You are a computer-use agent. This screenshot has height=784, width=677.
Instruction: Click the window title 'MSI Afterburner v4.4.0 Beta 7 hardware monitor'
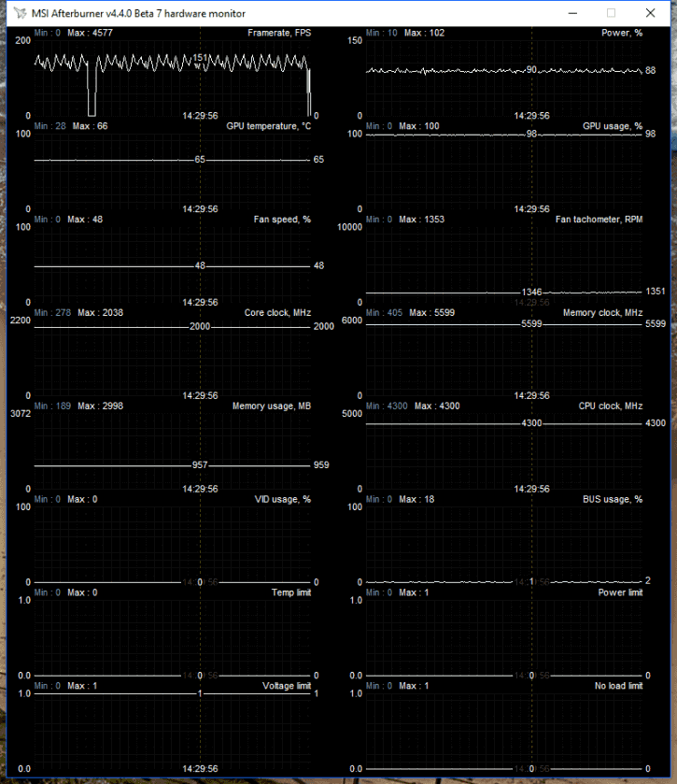click(x=138, y=13)
